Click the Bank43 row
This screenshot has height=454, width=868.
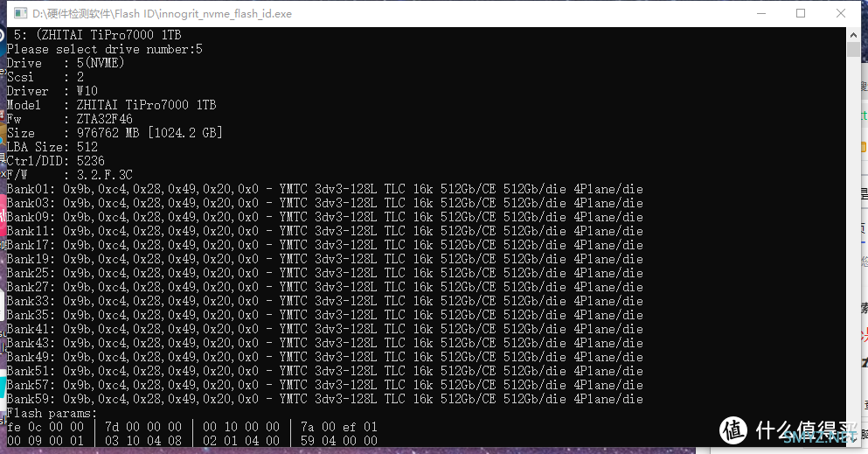click(325, 343)
